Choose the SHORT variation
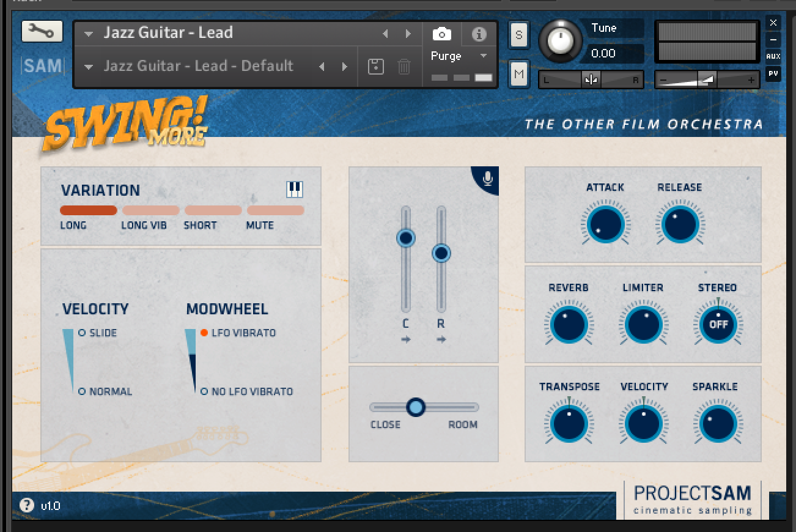This screenshot has height=532, width=796. pos(213,210)
